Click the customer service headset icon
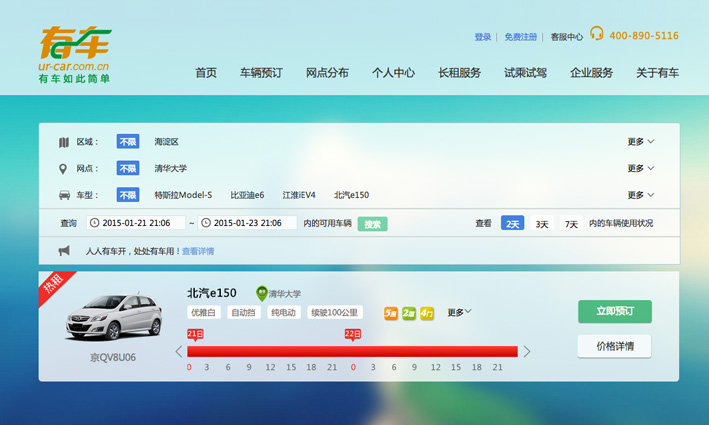 tap(596, 33)
